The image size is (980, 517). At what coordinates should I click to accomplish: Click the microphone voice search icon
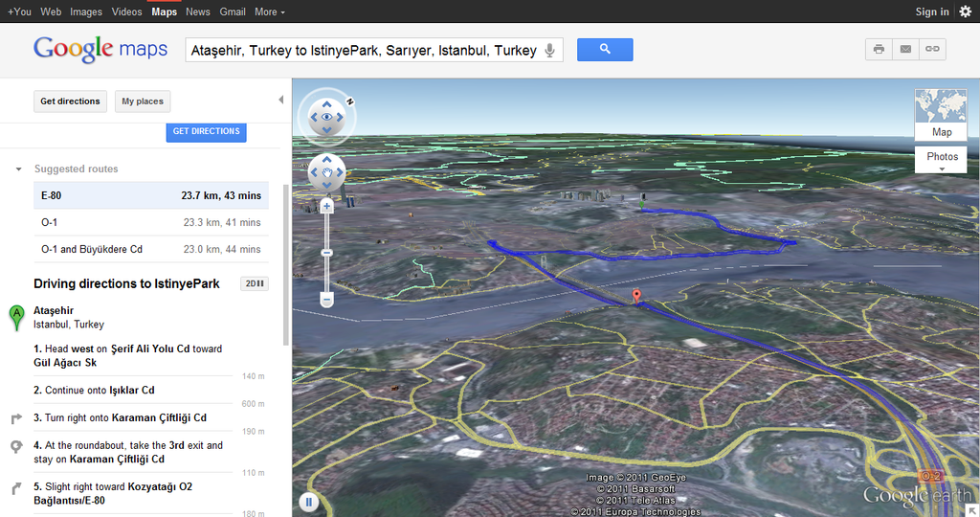pyautogui.click(x=550, y=50)
